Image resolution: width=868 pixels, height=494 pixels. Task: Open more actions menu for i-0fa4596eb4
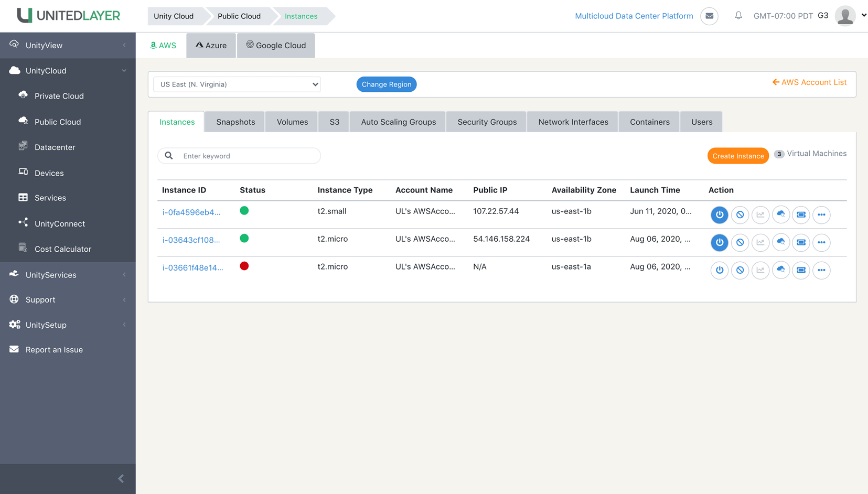click(x=821, y=214)
